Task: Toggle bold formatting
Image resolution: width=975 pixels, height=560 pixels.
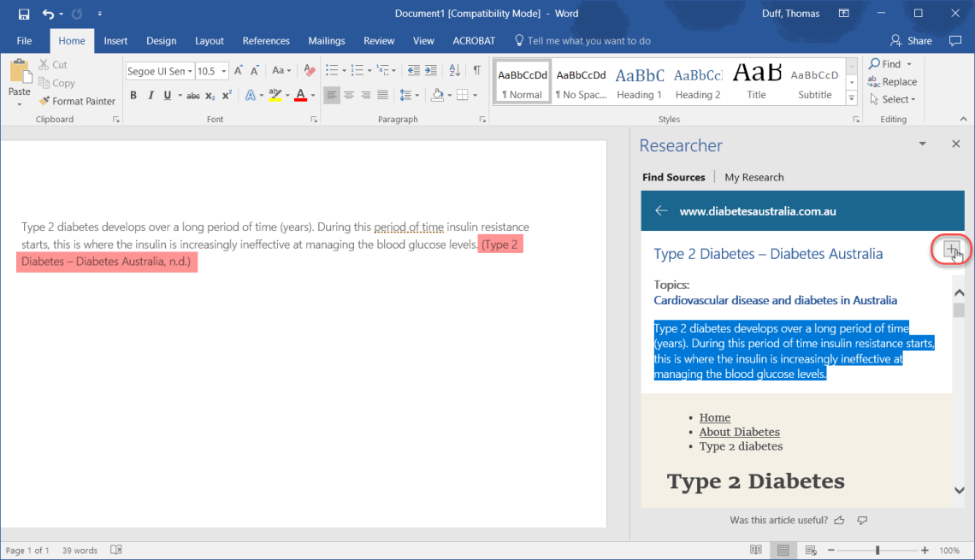Action: [x=133, y=96]
